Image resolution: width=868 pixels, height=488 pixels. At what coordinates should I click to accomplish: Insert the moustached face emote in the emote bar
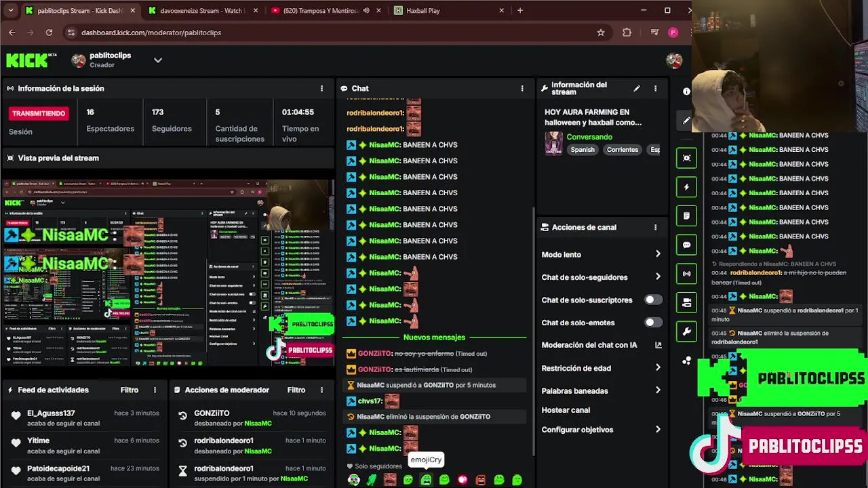coord(390,480)
